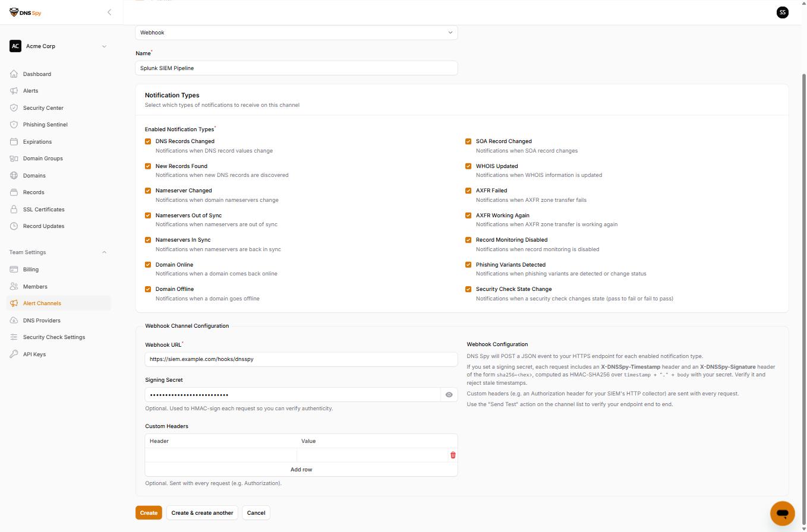Click the Create button
807x532 pixels.
pos(149,513)
